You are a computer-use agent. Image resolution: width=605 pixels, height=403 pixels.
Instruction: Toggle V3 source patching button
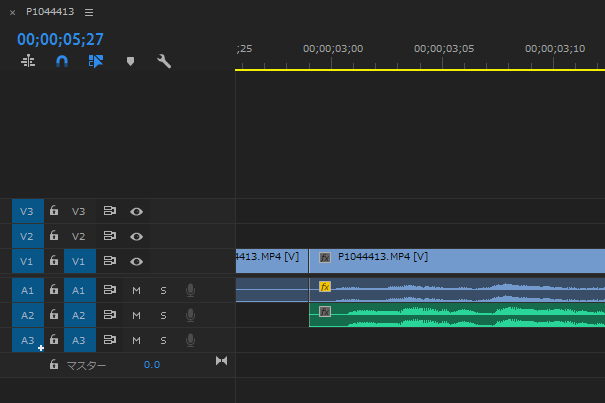coord(28,211)
